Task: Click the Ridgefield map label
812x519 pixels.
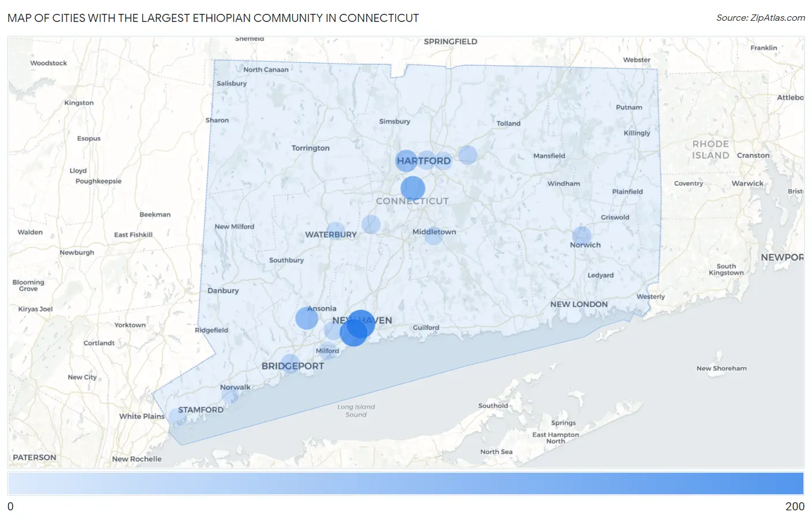Action: tap(211, 330)
